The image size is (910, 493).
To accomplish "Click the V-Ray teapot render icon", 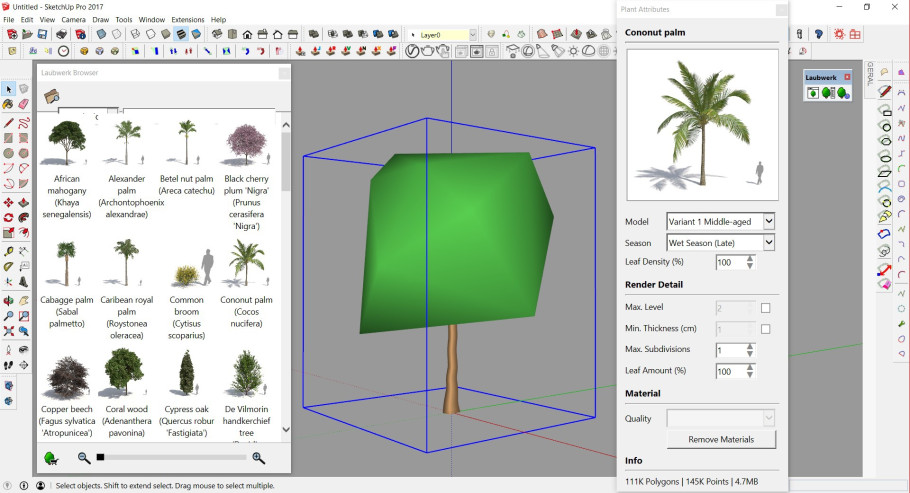I will click(x=427, y=51).
